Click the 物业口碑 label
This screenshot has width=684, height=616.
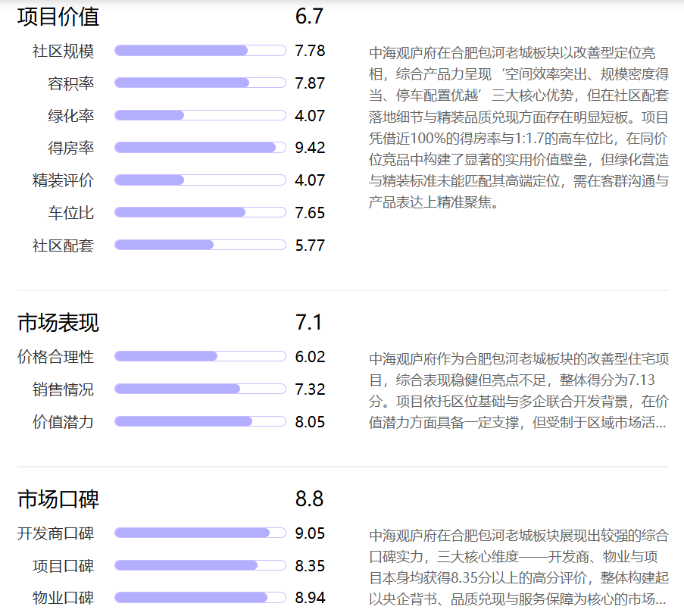tap(64, 598)
